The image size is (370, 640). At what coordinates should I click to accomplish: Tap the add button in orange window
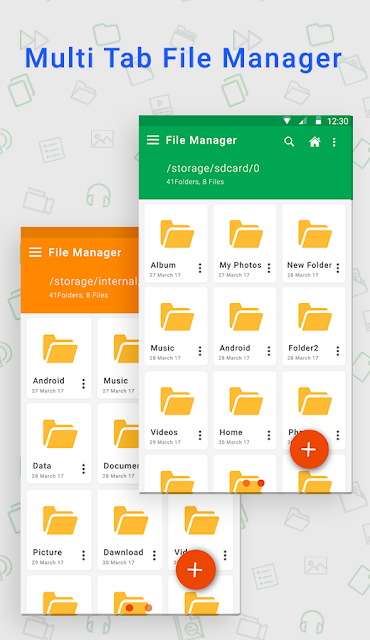pyautogui.click(x=195, y=570)
